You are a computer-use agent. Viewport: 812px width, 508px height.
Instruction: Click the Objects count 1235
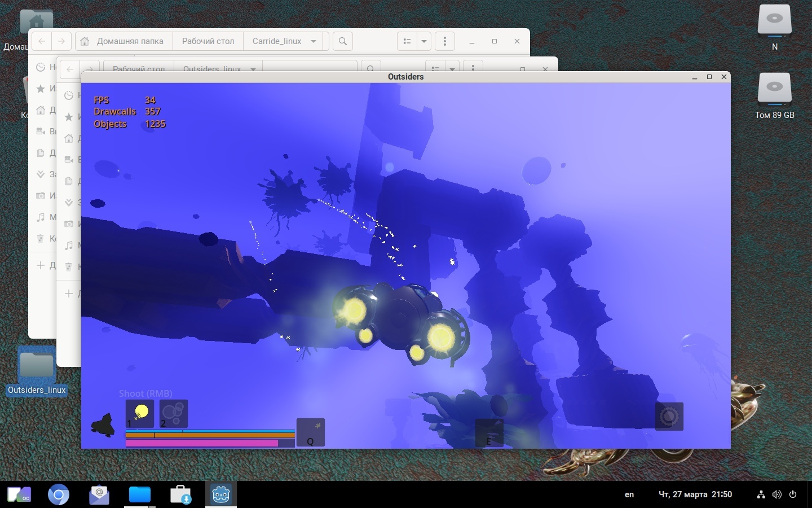pos(155,124)
